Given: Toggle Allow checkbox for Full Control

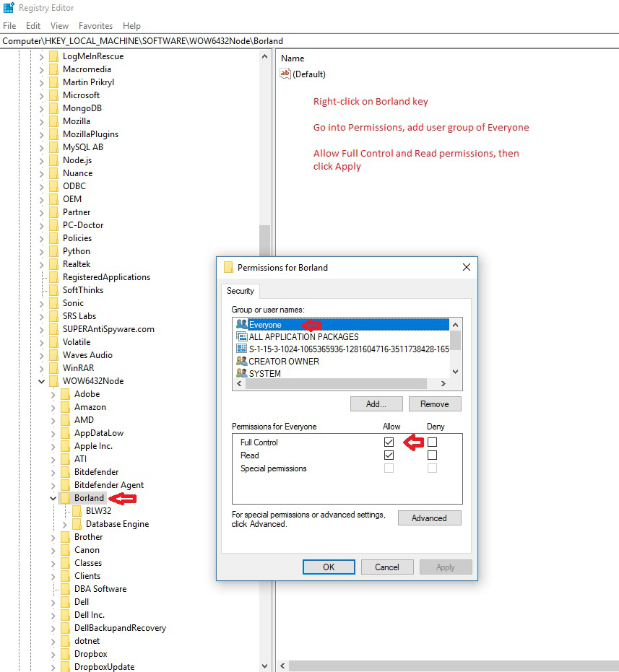Looking at the screenshot, I should click(389, 442).
